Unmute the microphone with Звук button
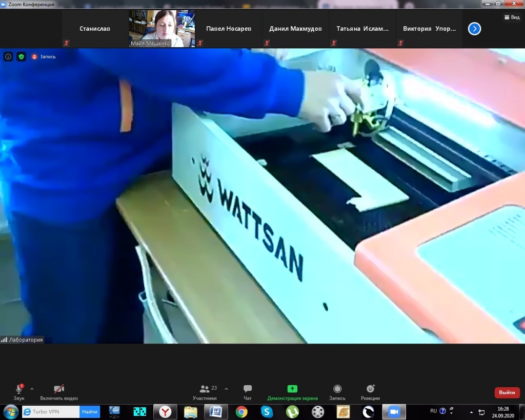This screenshot has height=420, width=525. [19, 390]
